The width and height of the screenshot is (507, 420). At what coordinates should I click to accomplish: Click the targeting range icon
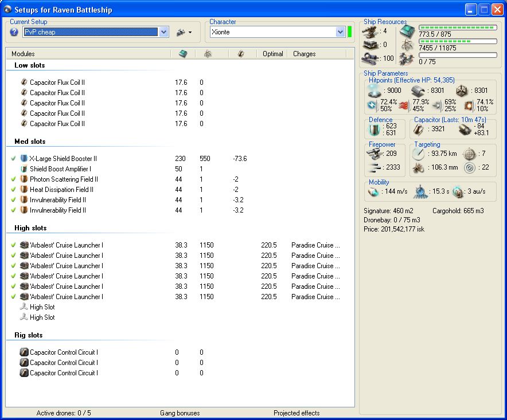click(419, 154)
